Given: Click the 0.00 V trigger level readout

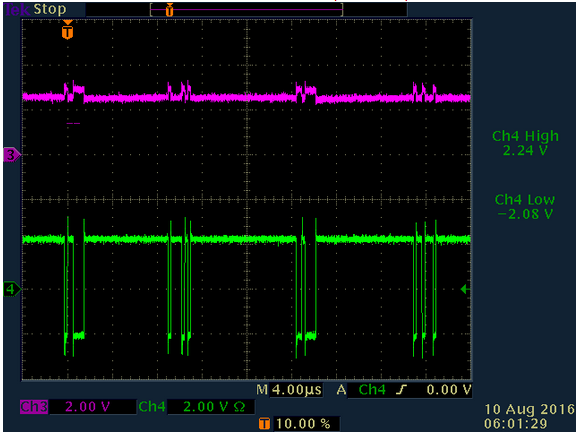Looking at the screenshot, I should coord(449,390).
